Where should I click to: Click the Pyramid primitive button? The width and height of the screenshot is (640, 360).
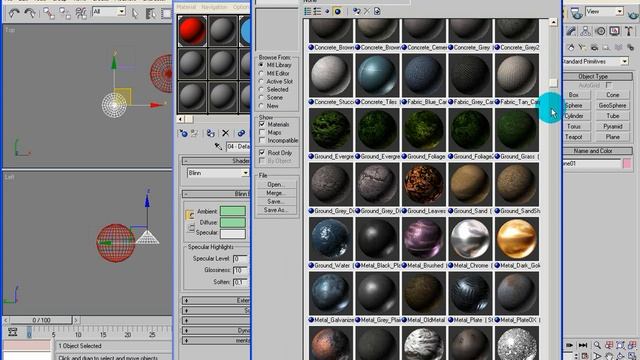tap(613, 127)
